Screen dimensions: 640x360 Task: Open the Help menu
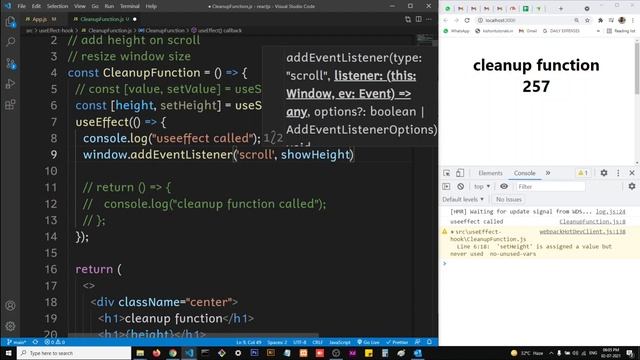(151, 6)
